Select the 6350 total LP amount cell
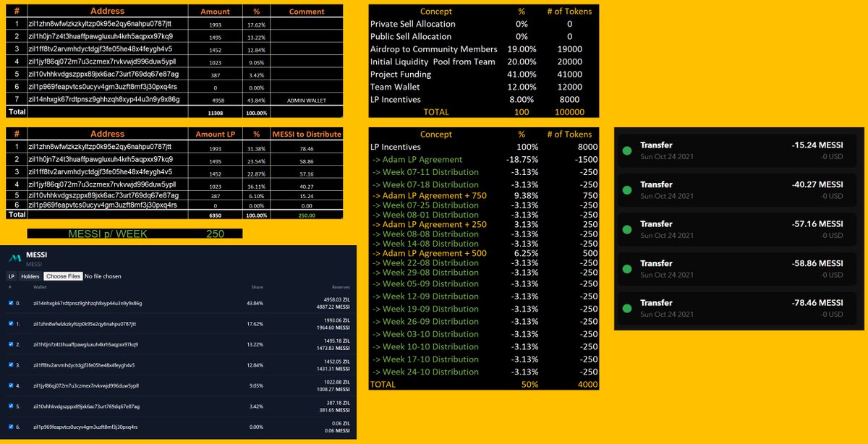The height and width of the screenshot is (444, 868). pyautogui.click(x=216, y=215)
